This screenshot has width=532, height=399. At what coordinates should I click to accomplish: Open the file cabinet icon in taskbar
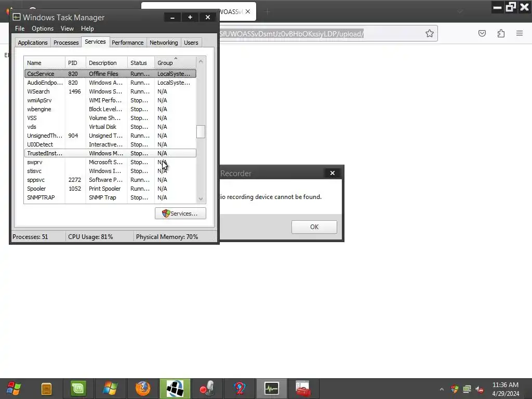click(x=46, y=389)
